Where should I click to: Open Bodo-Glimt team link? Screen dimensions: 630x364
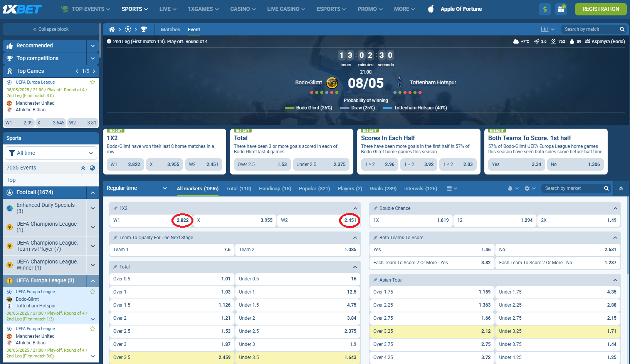309,82
